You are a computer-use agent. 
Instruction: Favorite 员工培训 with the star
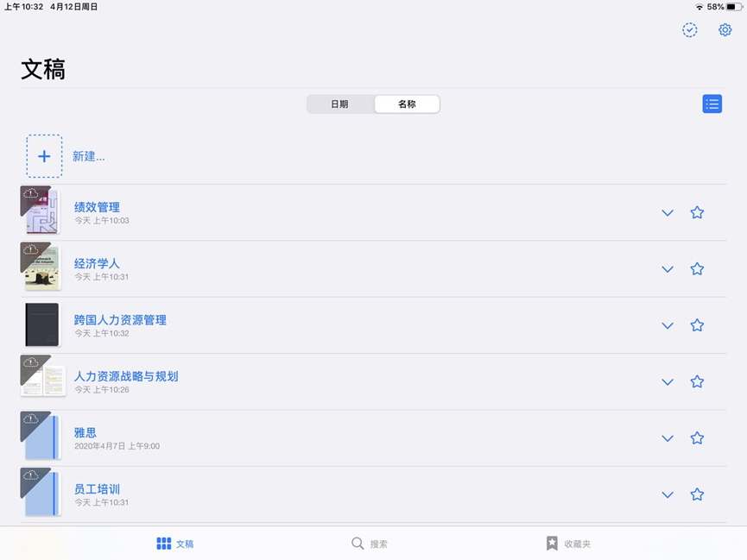click(x=697, y=494)
